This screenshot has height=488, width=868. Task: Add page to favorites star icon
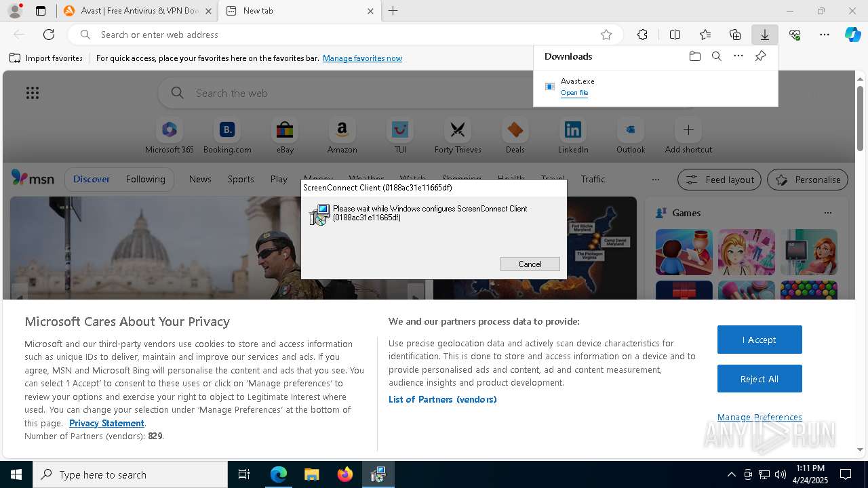606,35
